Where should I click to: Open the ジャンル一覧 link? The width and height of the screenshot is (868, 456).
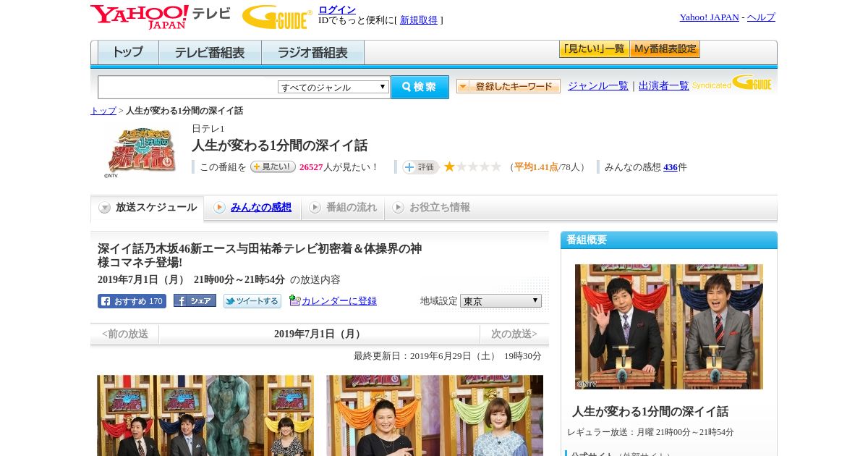pyautogui.click(x=598, y=85)
